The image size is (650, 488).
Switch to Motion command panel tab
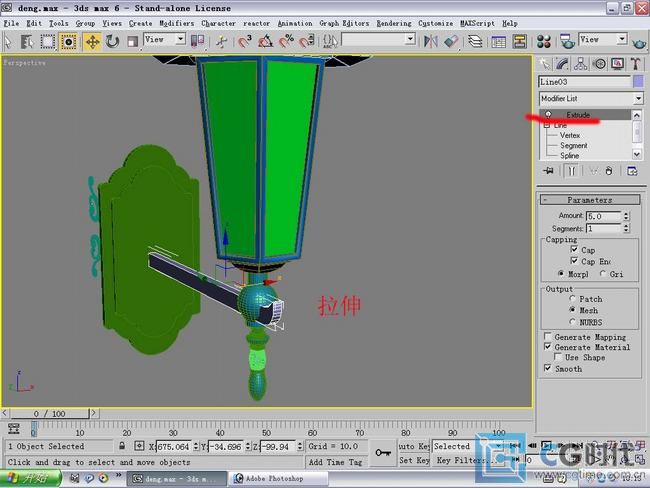599,64
